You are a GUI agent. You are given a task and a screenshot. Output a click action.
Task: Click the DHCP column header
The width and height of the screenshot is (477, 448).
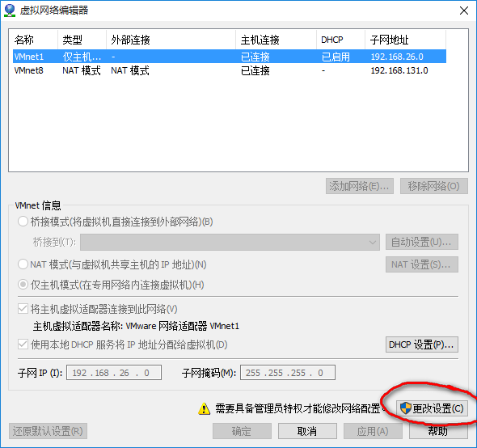tap(340, 40)
